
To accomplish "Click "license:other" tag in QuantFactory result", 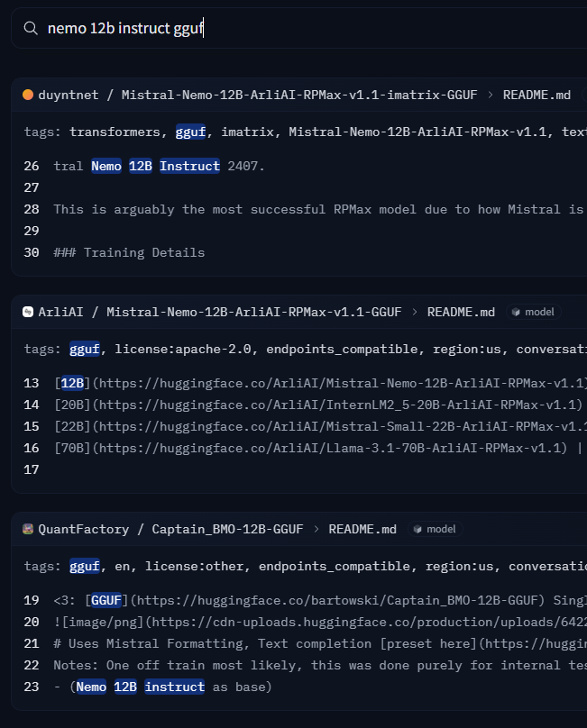I will point(194,567).
